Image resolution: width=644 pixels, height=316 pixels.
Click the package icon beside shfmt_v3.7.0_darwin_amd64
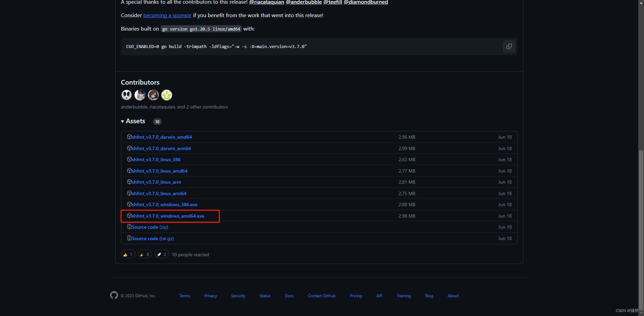(129, 137)
